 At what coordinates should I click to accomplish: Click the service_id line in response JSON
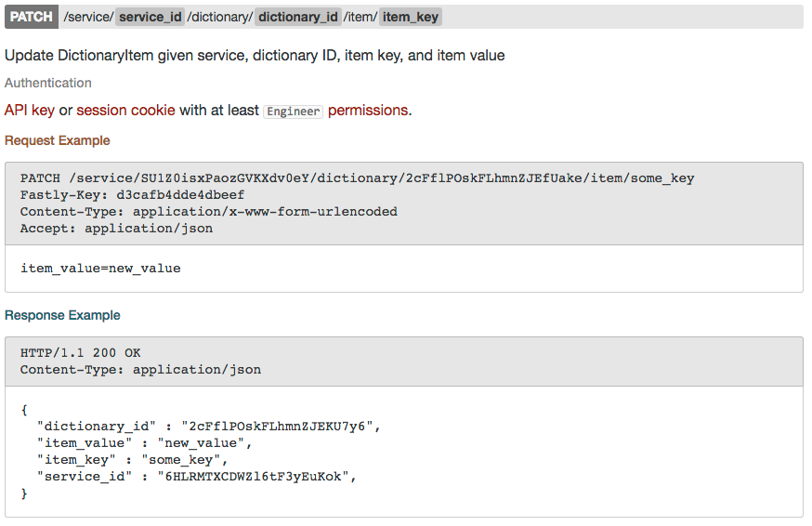(x=197, y=477)
